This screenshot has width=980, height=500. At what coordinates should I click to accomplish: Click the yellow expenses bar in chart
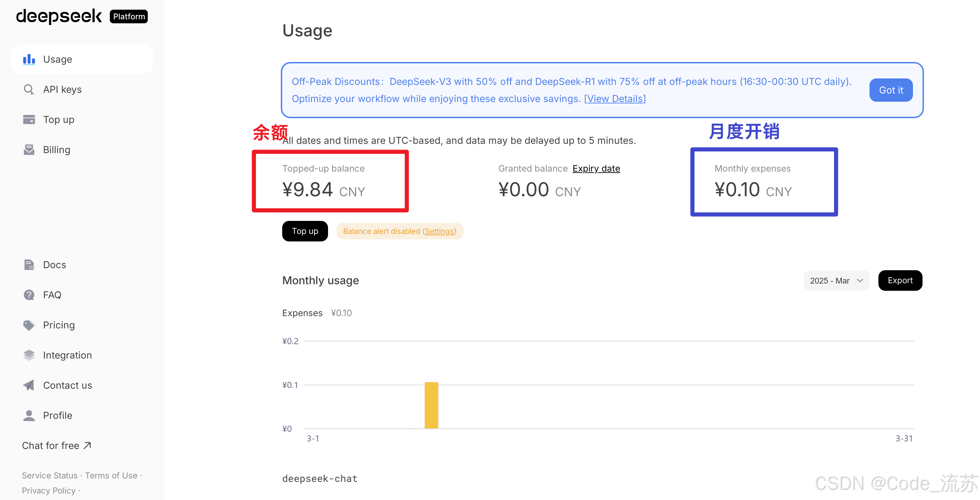(431, 405)
